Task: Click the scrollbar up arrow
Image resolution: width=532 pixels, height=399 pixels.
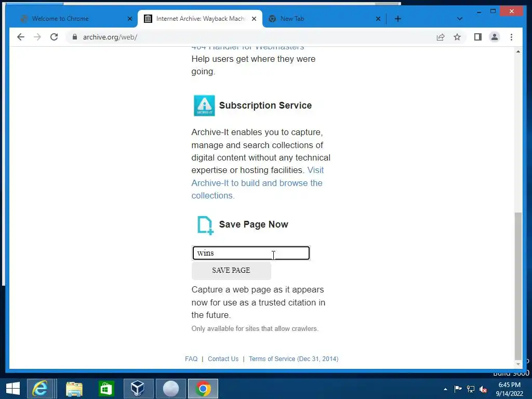Action: tap(518, 51)
